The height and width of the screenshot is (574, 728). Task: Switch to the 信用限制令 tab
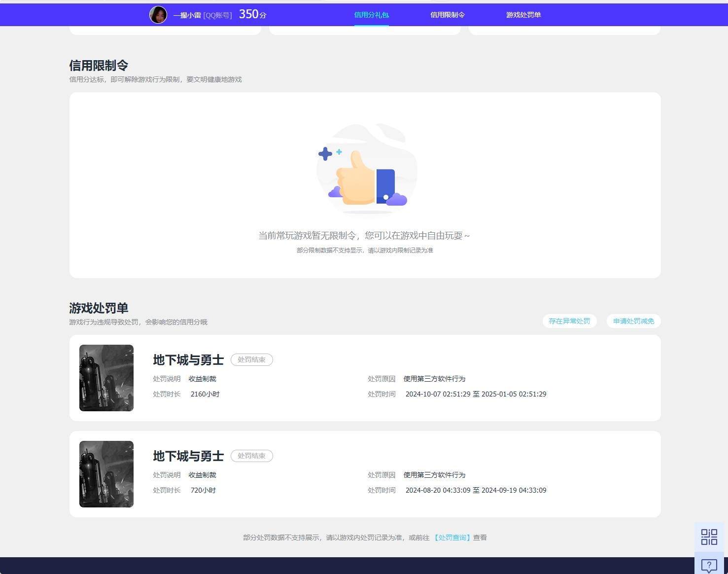(447, 15)
